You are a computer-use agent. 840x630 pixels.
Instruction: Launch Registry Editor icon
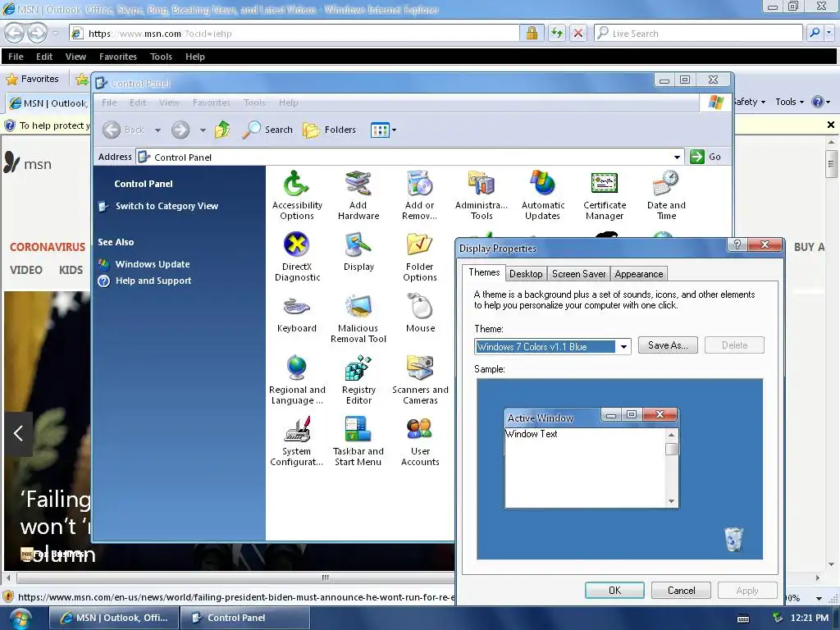(358, 380)
